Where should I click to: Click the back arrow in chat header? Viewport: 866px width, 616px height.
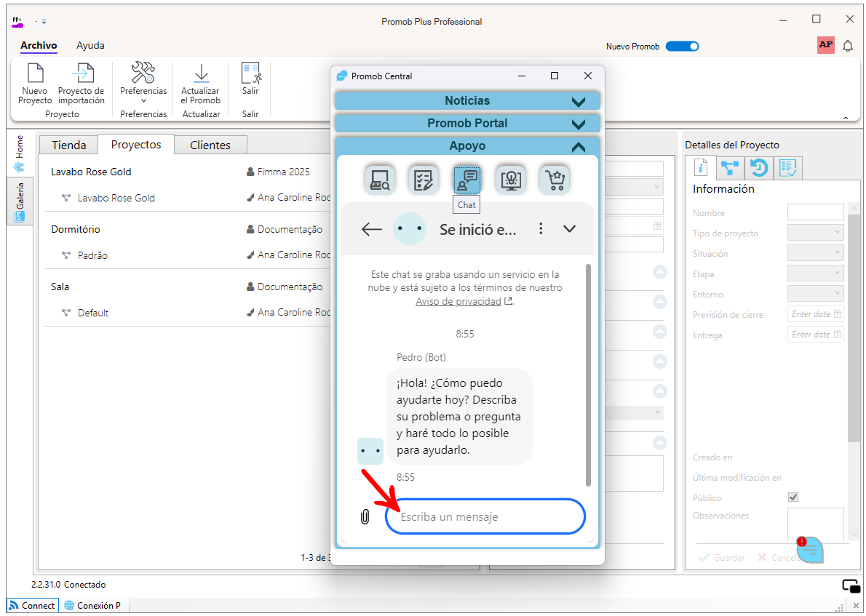tap(372, 228)
